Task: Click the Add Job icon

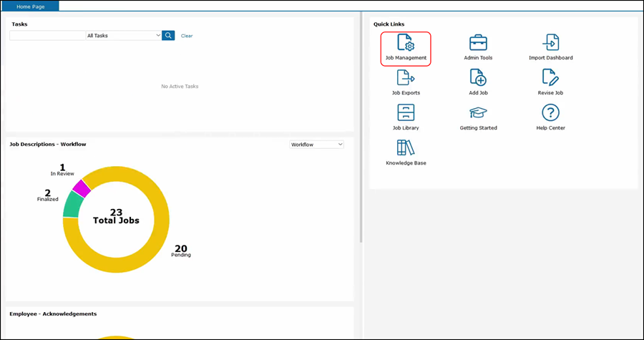Action: (x=478, y=78)
